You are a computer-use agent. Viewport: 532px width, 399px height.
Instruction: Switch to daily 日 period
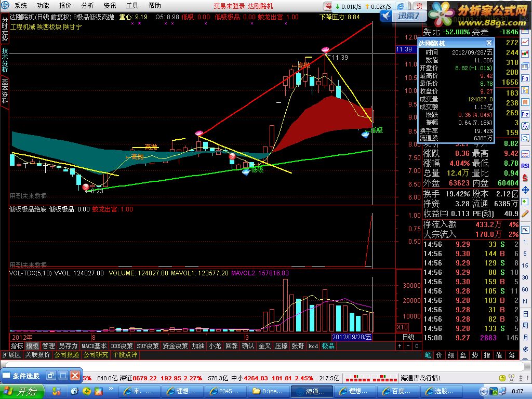pyautogui.click(x=525, y=313)
